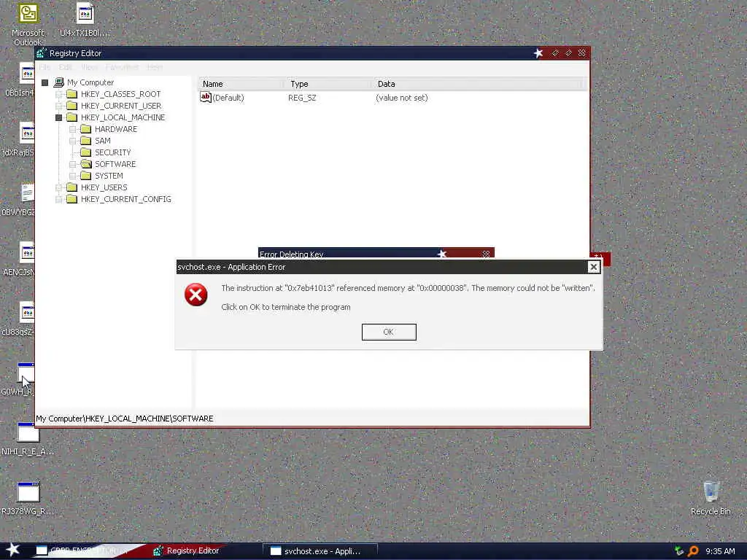Click the 9:35 AM taskbar clock
747x560 pixels.
[x=720, y=551]
